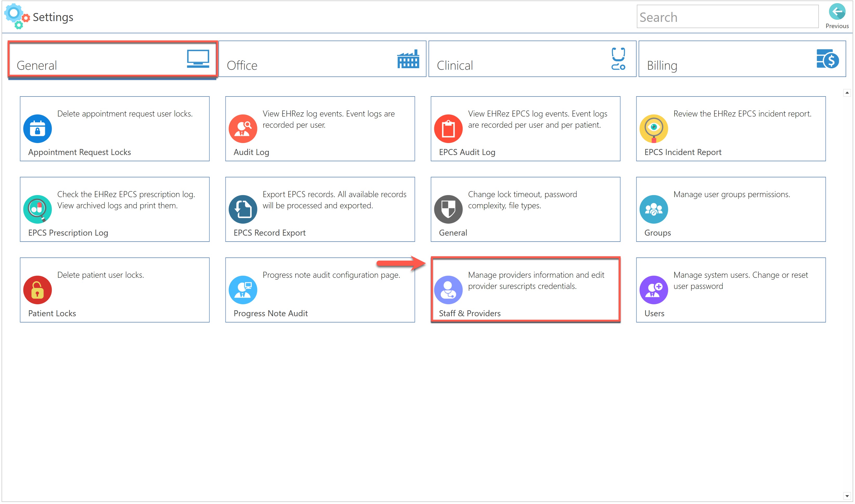Click 'View EHRez EPCS log events' description
Viewport: 855px width, 504px height.
[537, 119]
